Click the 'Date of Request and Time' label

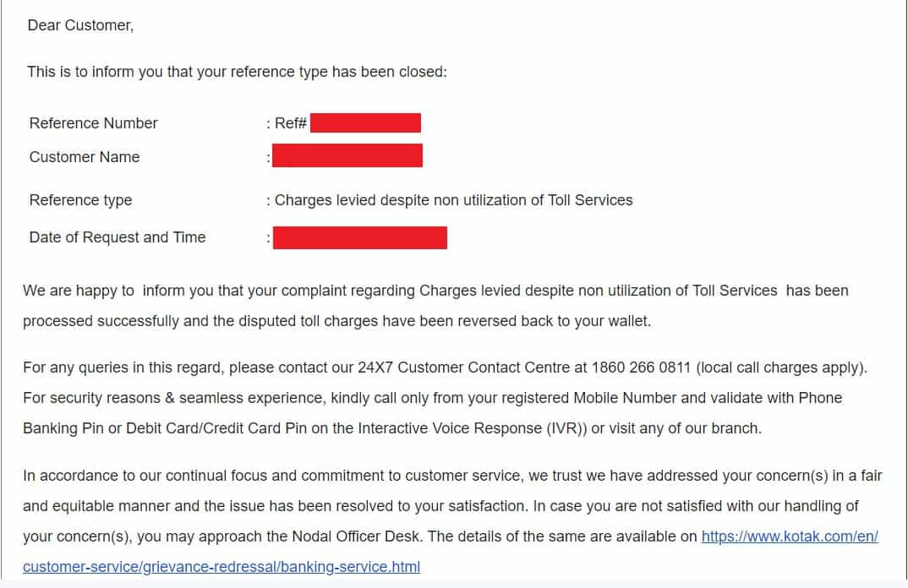118,237
